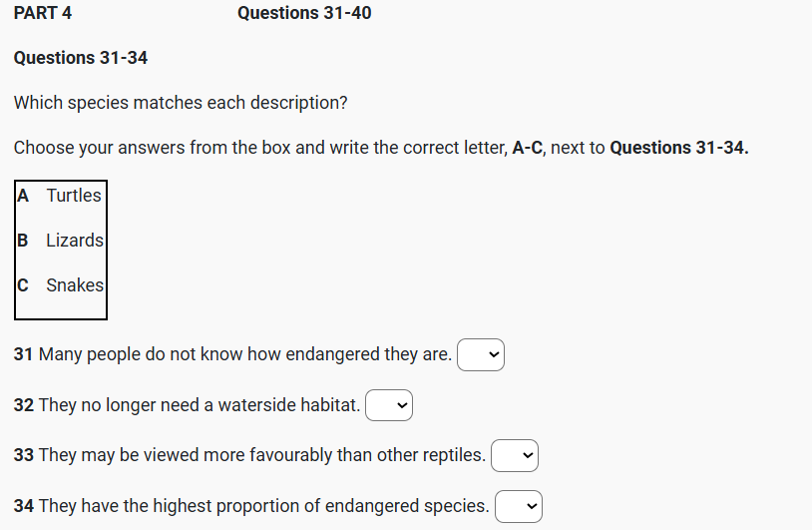Click the 'viewed more favourably' statement
This screenshot has height=530, width=812.
pyautogui.click(x=261, y=455)
